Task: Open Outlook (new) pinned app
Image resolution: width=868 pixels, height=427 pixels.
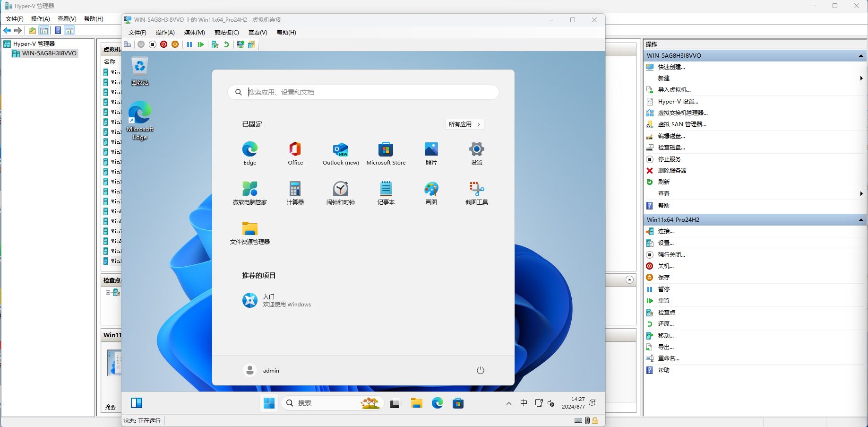Action: [341, 153]
